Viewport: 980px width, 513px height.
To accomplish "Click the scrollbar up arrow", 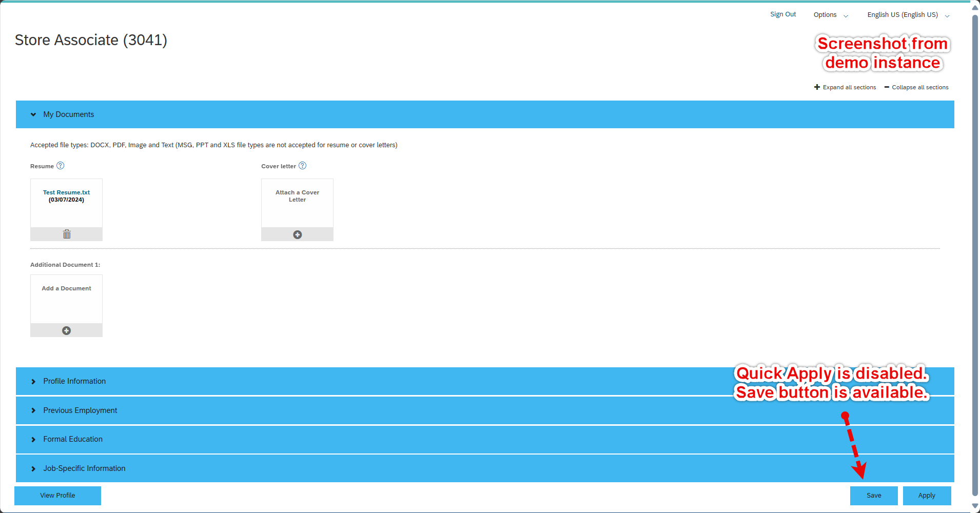I will click(x=975, y=7).
